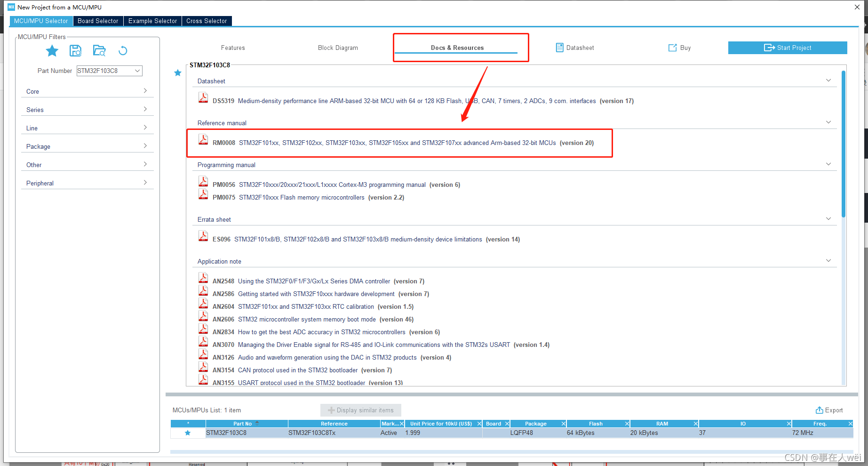Collapse the Errata sheet section chevron
Image resolution: width=868 pixels, height=466 pixels.
pos(828,219)
